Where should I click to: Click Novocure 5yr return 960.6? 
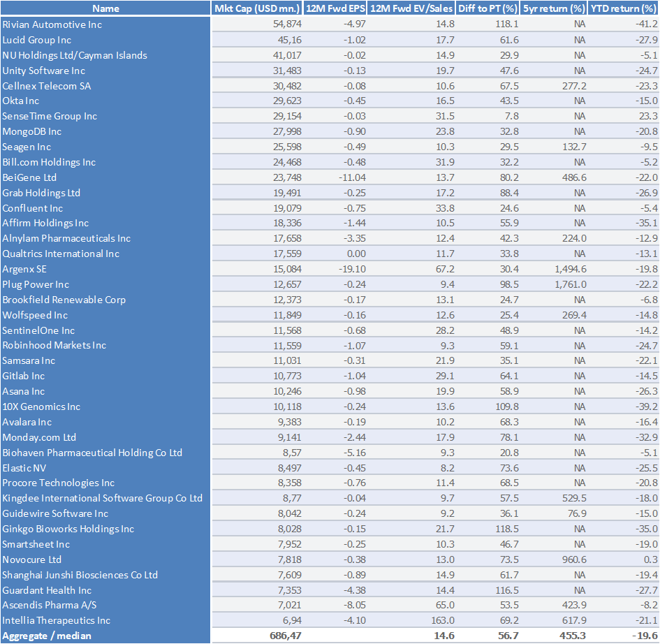(x=575, y=559)
